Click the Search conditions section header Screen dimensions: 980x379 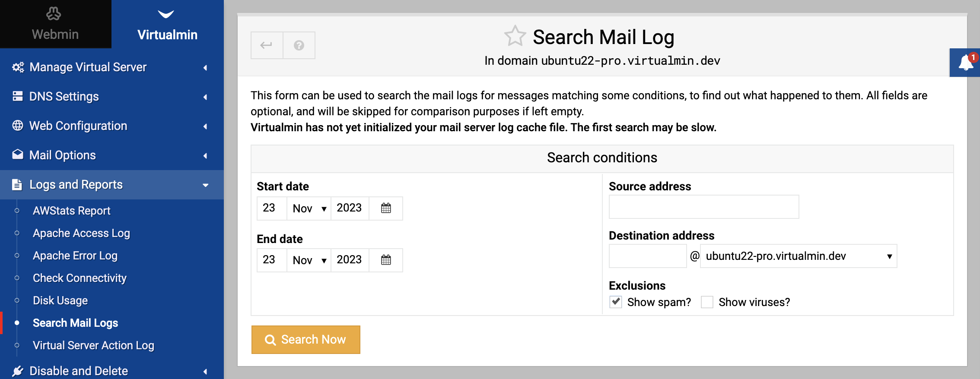click(602, 158)
